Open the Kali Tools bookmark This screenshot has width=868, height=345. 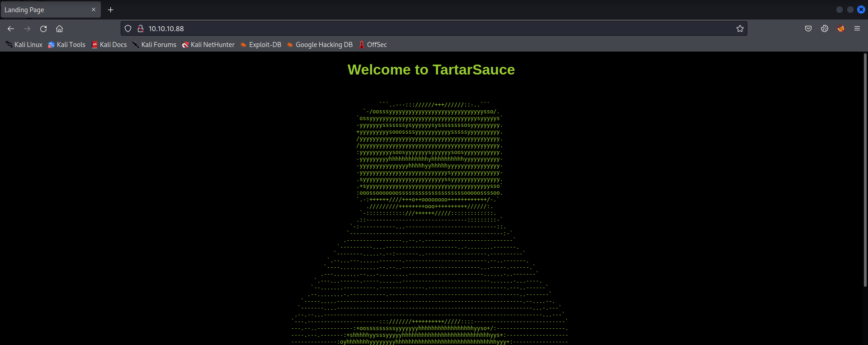66,45
